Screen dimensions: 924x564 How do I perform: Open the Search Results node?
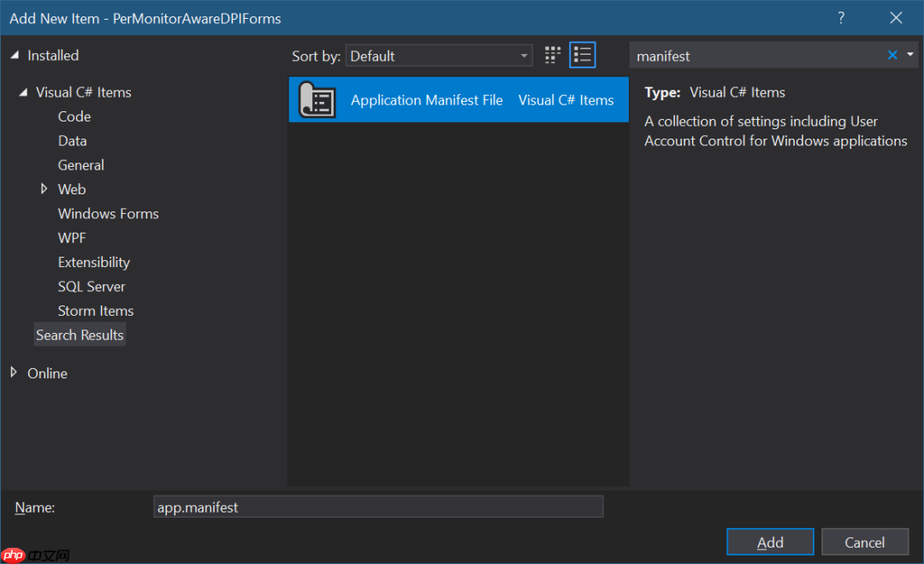pyautogui.click(x=80, y=335)
